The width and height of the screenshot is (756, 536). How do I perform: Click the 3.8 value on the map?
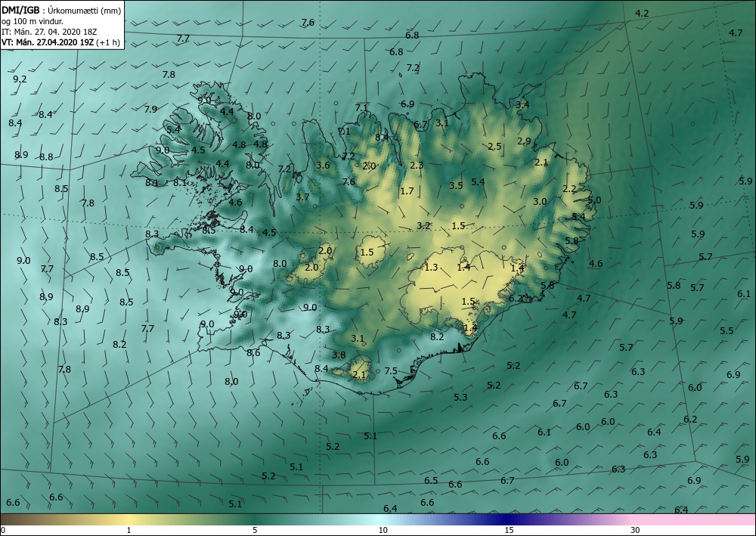(x=339, y=355)
